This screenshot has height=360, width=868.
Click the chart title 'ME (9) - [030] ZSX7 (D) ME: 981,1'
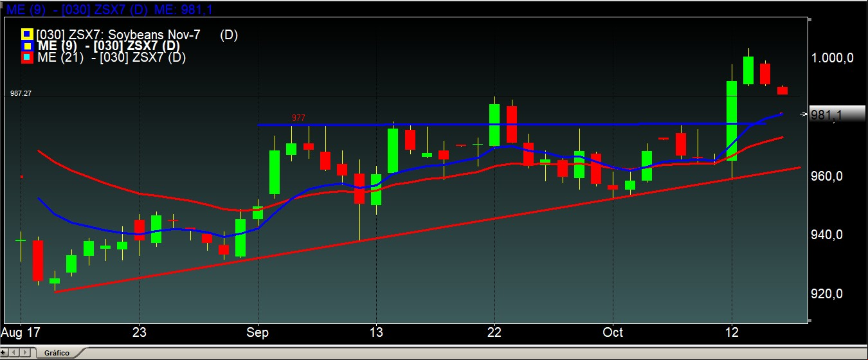click(110, 9)
